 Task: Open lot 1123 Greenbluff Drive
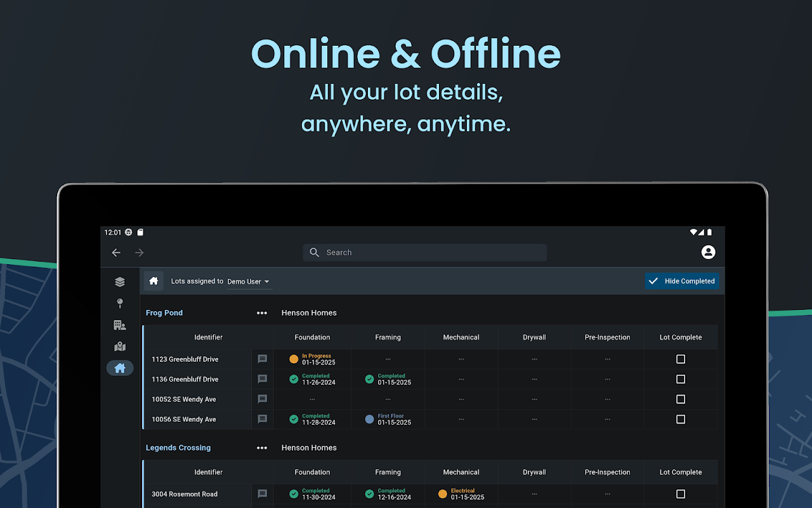[185, 359]
